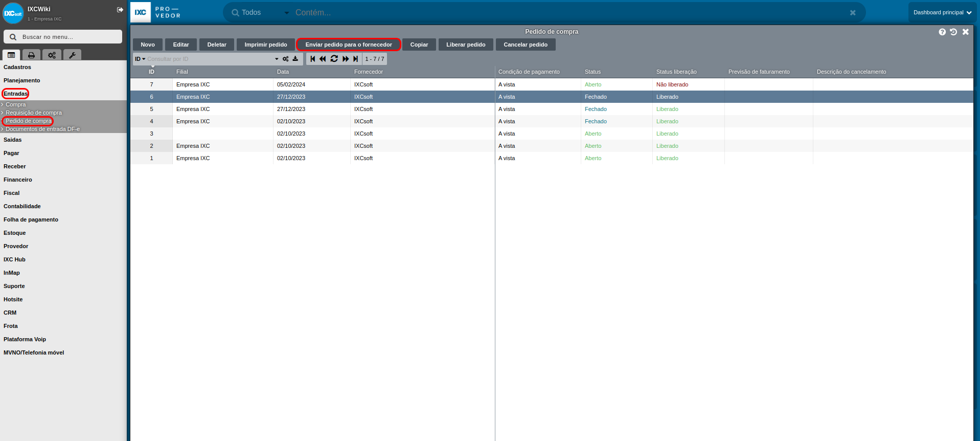Open the IXCsoft profile logo

click(13, 13)
